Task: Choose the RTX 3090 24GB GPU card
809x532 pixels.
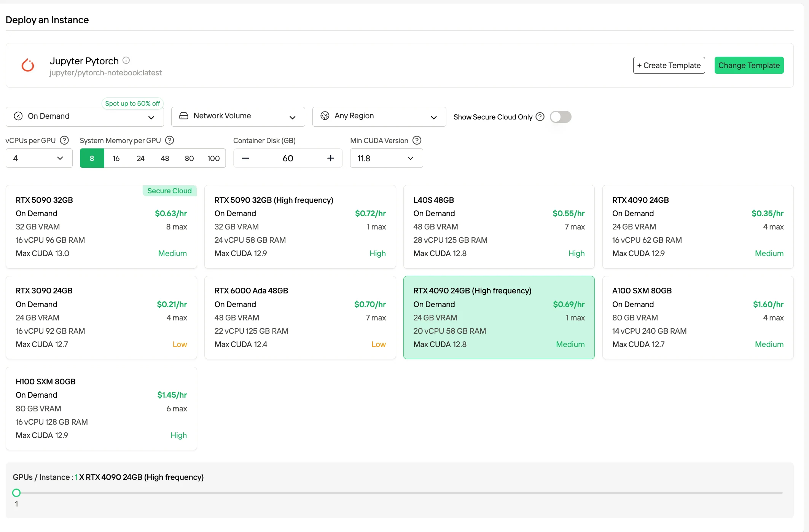Action: coord(101,317)
